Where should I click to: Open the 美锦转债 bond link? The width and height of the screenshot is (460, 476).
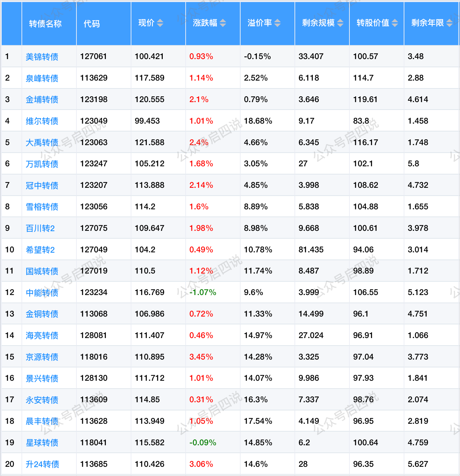42,57
